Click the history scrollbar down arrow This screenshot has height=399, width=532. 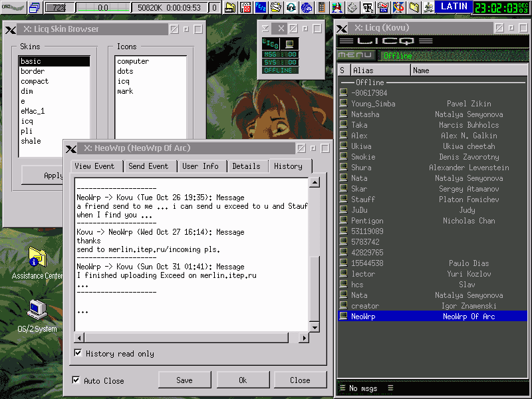click(315, 327)
